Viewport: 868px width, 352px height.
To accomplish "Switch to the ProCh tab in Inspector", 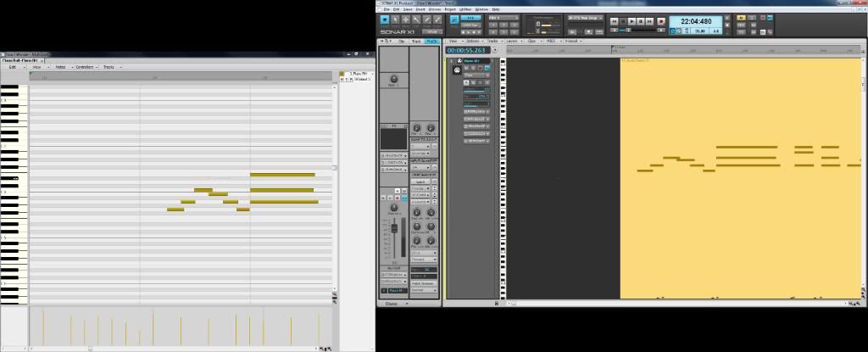I will tap(431, 41).
